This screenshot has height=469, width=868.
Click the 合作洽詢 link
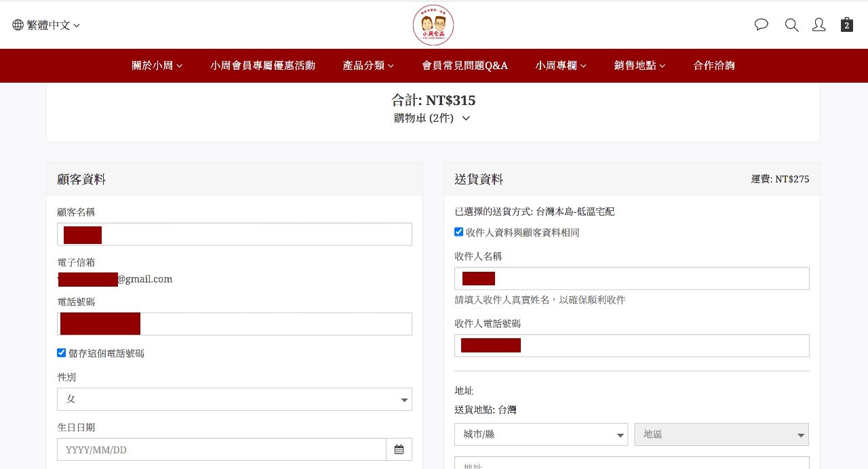(713, 66)
